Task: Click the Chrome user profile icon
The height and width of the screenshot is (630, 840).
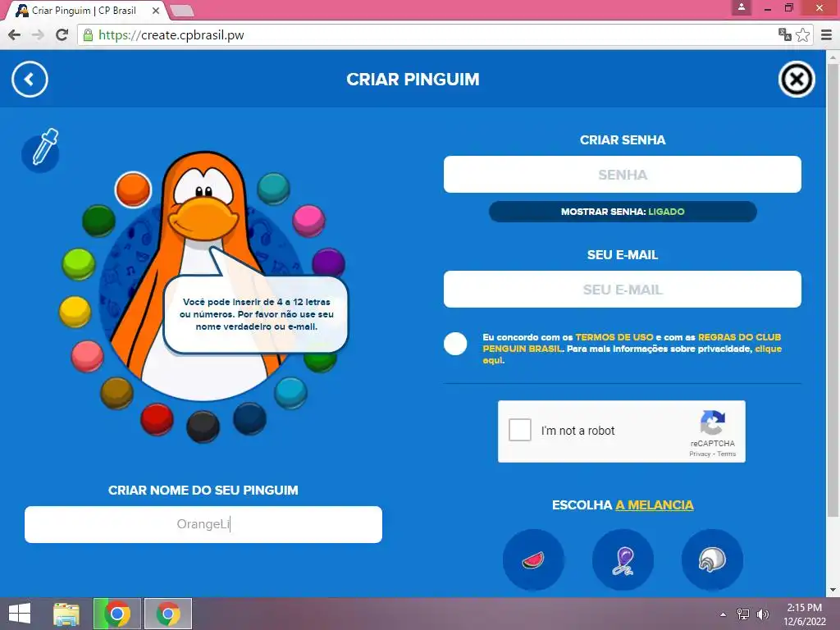Action: click(x=742, y=7)
